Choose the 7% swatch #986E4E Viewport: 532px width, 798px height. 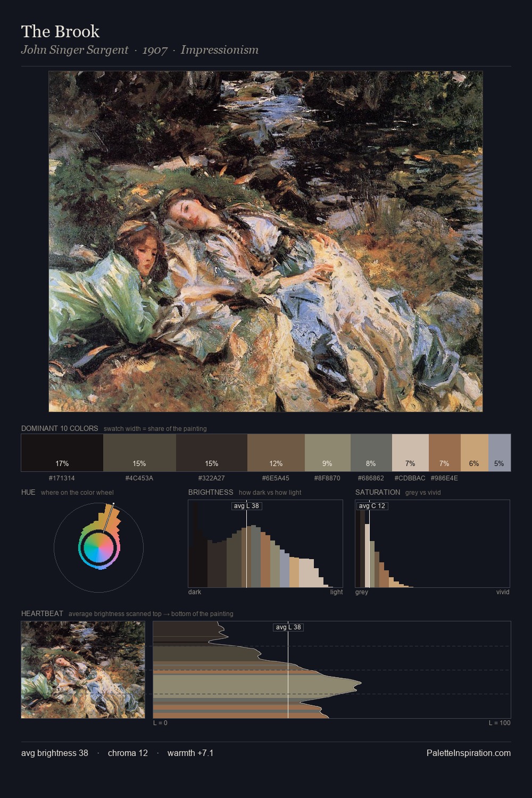point(445,453)
